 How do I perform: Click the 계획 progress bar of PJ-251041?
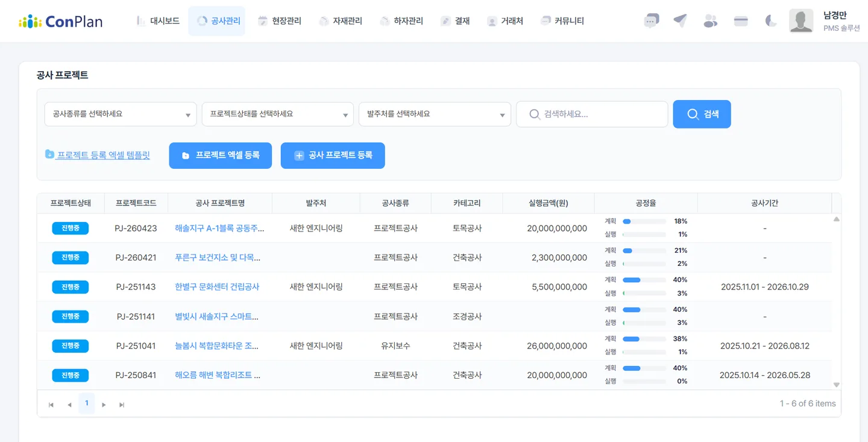point(644,339)
